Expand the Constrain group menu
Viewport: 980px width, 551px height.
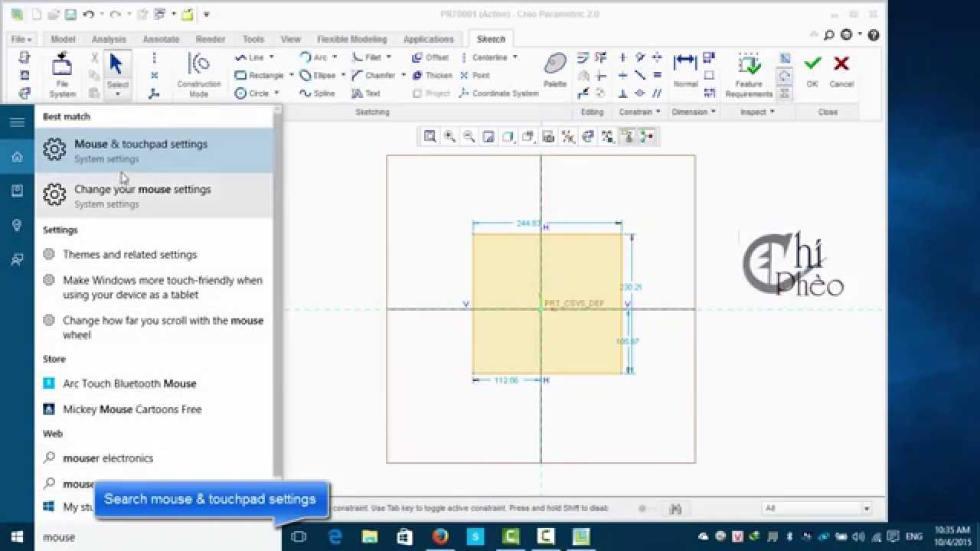(639, 112)
